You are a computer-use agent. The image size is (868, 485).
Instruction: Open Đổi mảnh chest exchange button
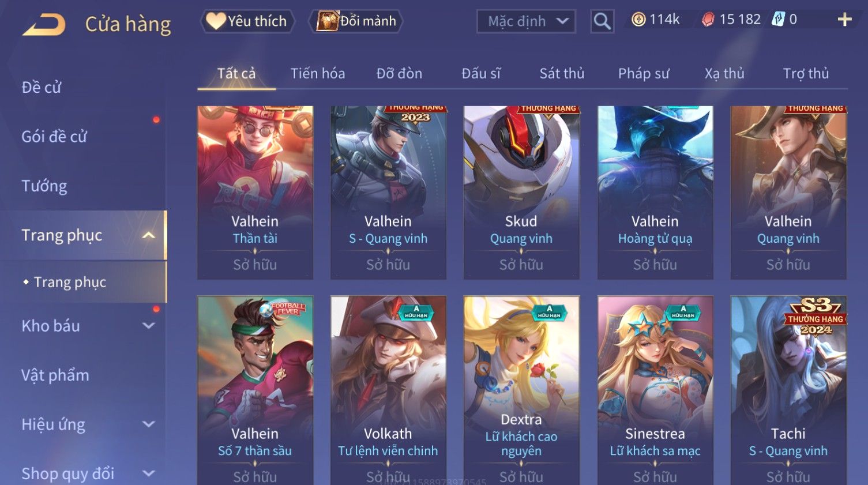click(x=357, y=21)
